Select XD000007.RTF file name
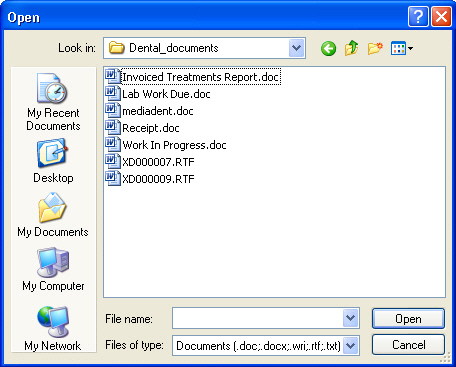 [x=158, y=162]
